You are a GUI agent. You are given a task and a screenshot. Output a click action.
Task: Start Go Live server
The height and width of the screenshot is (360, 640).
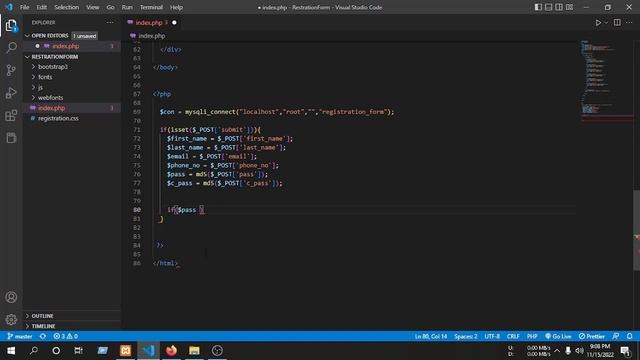pos(558,336)
